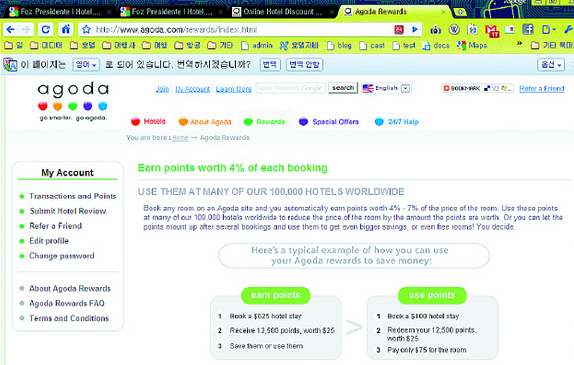Open the Rewards navigation tab
The height and width of the screenshot is (365, 574).
point(264,122)
